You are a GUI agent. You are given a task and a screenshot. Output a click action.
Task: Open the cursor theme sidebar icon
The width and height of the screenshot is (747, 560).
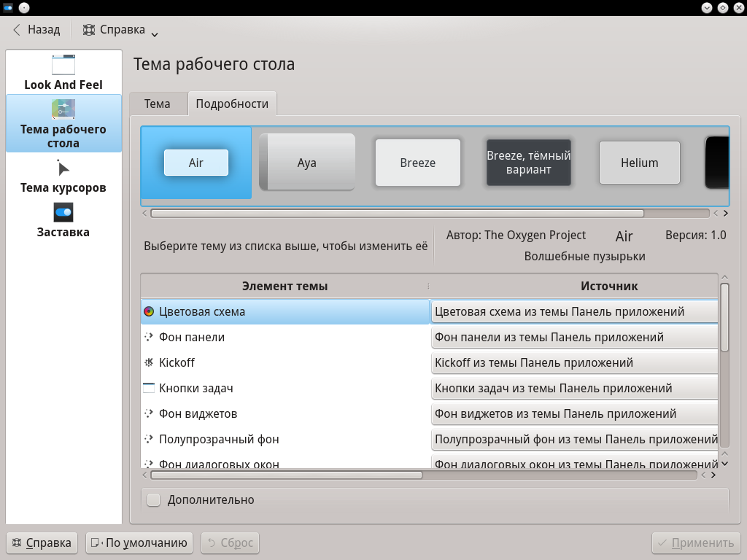click(63, 168)
